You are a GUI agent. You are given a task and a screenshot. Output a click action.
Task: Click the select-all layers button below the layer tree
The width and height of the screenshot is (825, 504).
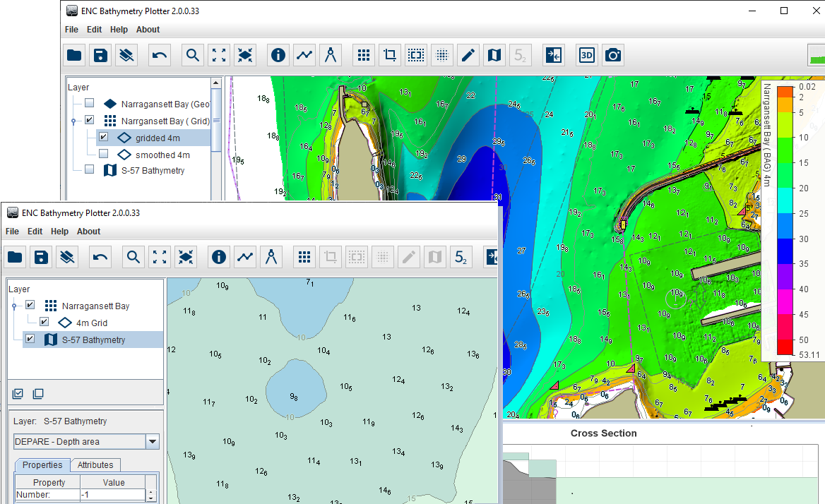pos(18,393)
